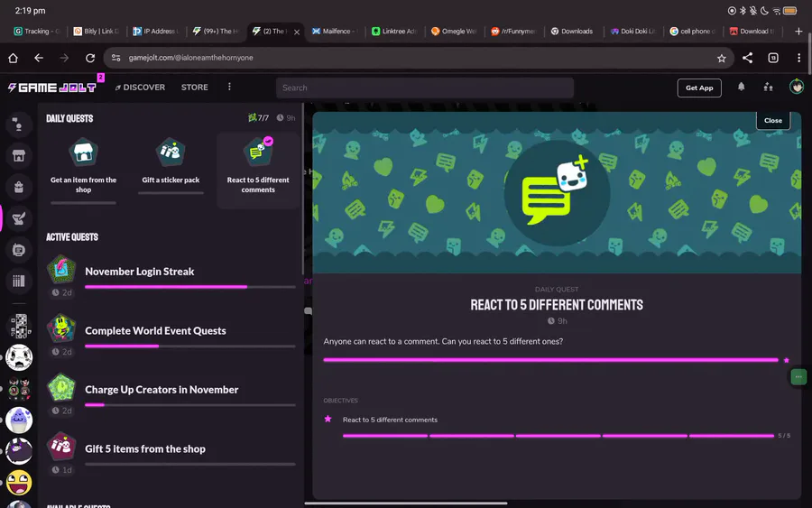812x508 pixels.
Task: Select 'React to 5 different comments' daily quest
Action: [258, 170]
